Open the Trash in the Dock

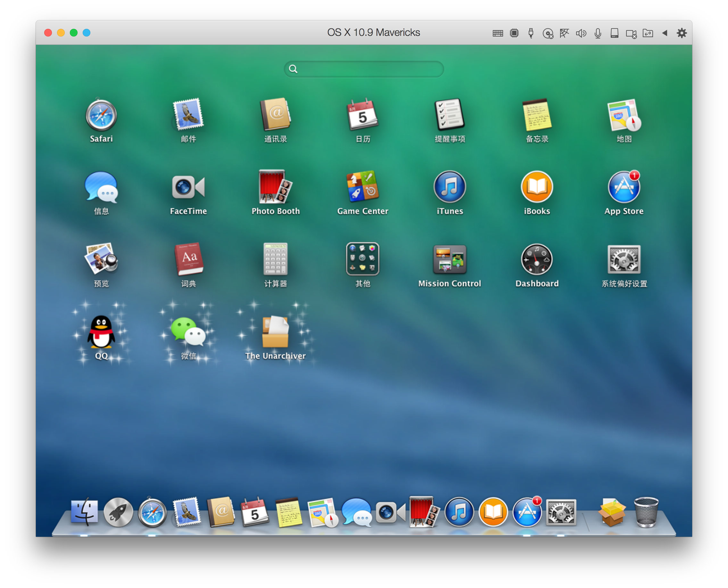[646, 512]
